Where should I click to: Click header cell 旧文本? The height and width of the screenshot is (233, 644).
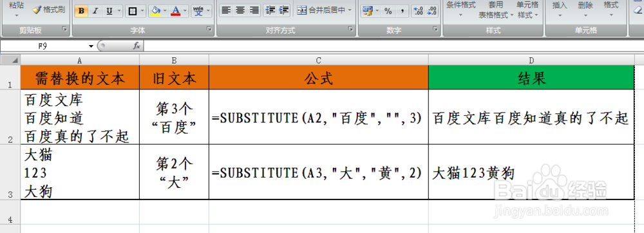pos(174,77)
